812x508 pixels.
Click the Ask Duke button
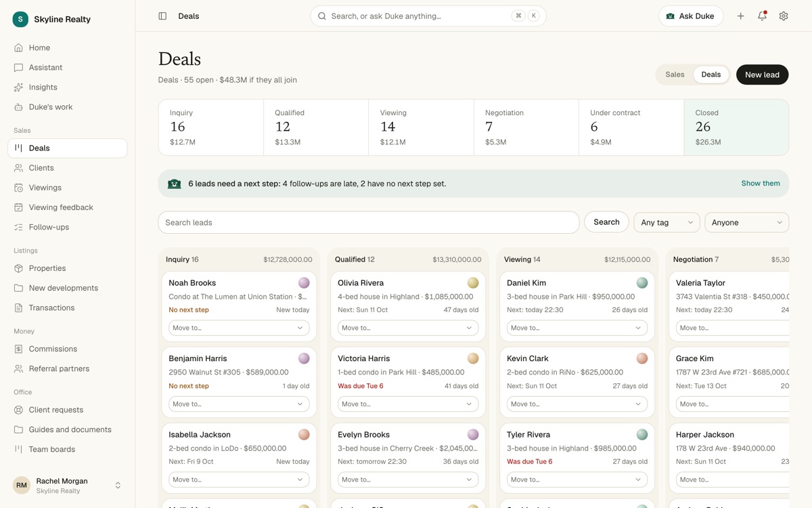click(x=691, y=16)
